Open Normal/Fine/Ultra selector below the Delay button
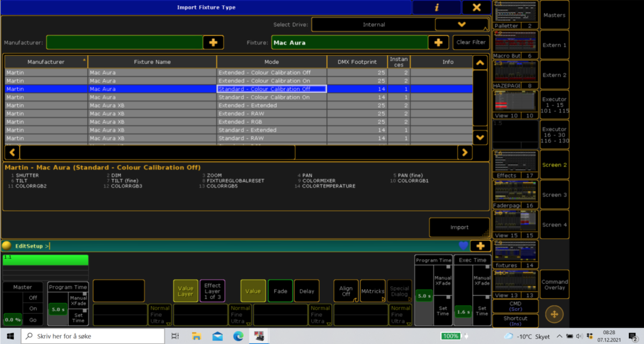Screen dimensions: 644x344 tap(320, 314)
